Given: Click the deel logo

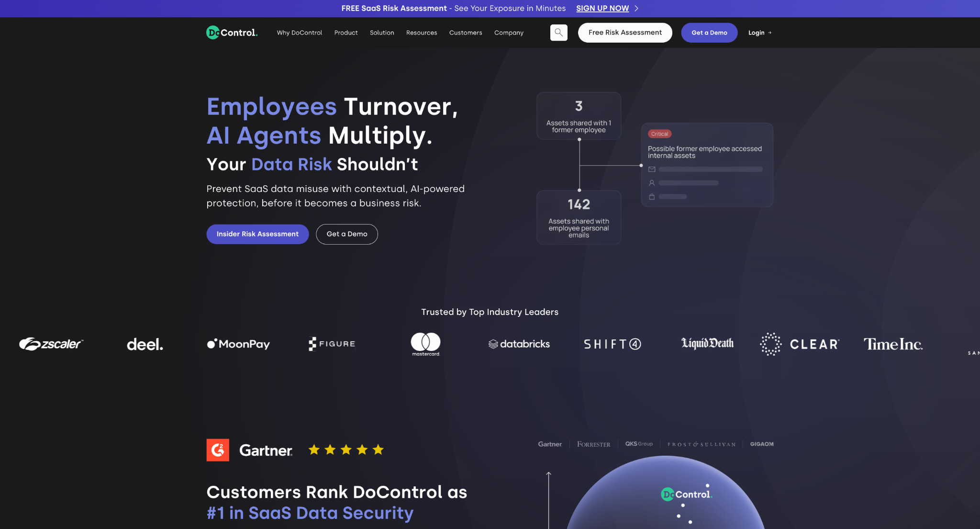Looking at the screenshot, I should click(145, 344).
